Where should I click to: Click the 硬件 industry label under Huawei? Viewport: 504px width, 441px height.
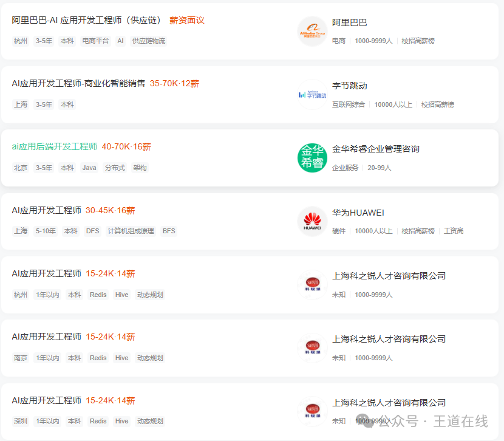tap(339, 231)
